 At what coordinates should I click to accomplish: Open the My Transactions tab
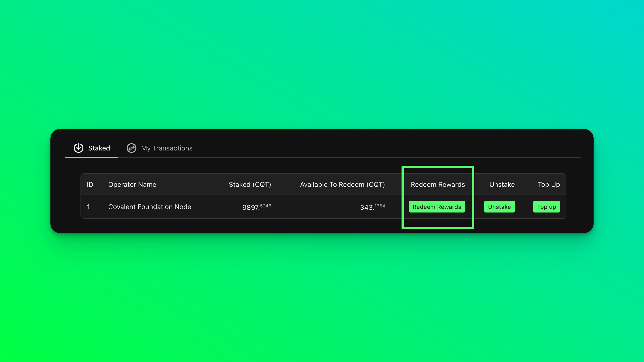pyautogui.click(x=160, y=148)
